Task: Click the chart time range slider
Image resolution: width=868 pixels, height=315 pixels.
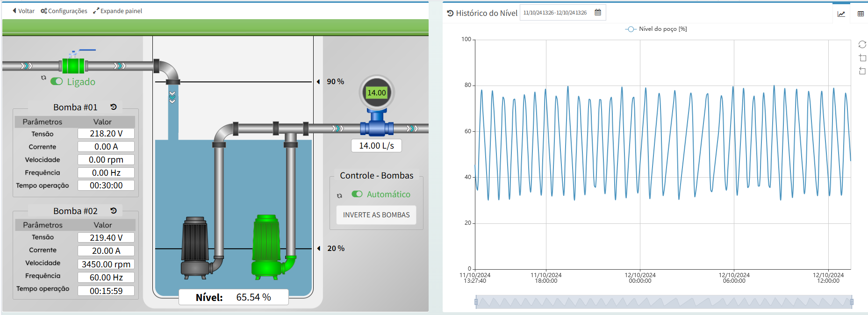Action: coord(664,302)
